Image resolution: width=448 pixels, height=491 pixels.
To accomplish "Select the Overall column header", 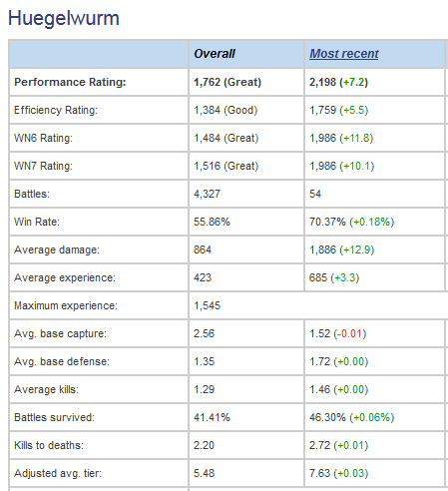I will pyautogui.click(x=215, y=54).
